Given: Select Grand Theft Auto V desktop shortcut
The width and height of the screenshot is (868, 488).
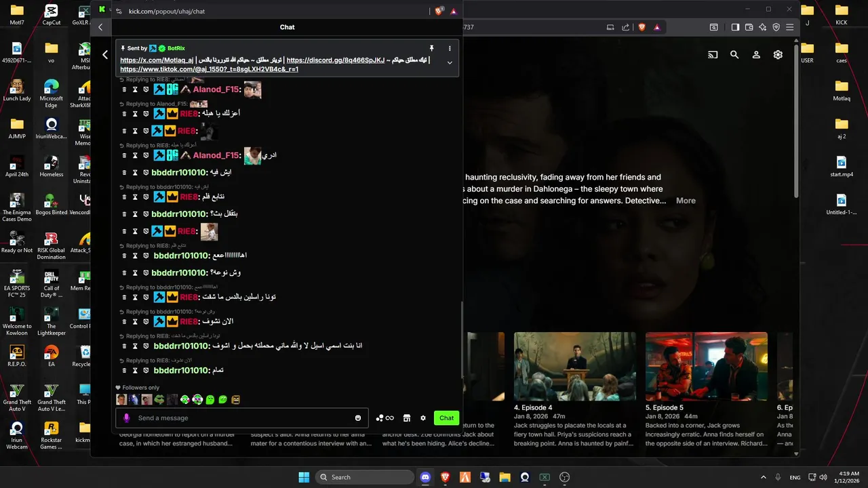Looking at the screenshot, I should 17,397.
